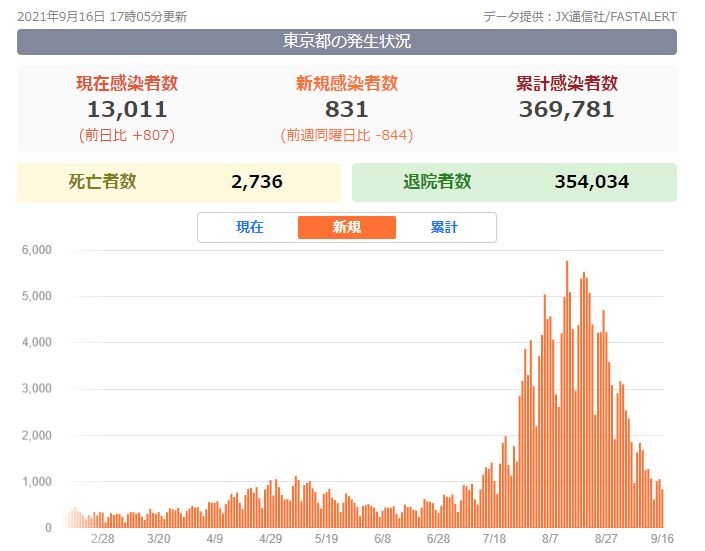Click the 3/20 x-axis date label

[159, 539]
